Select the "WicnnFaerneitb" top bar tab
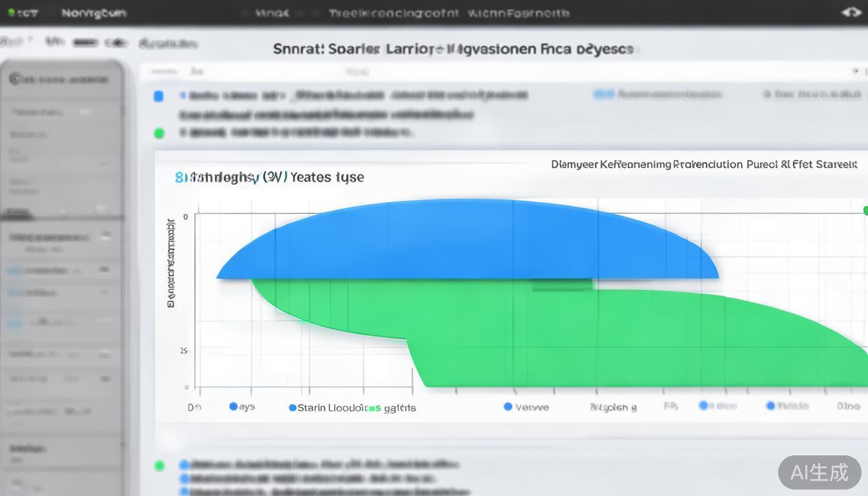This screenshot has height=496, width=868. click(518, 13)
